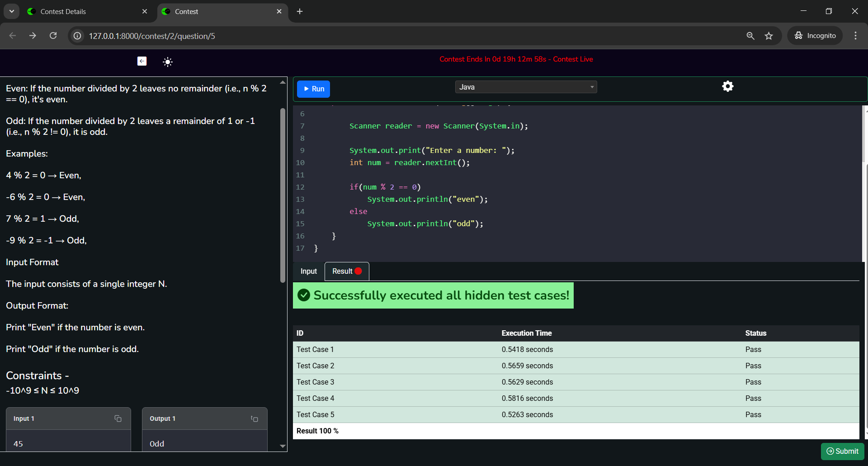
Task: Open the Java language dropdown
Action: pyautogui.click(x=526, y=87)
